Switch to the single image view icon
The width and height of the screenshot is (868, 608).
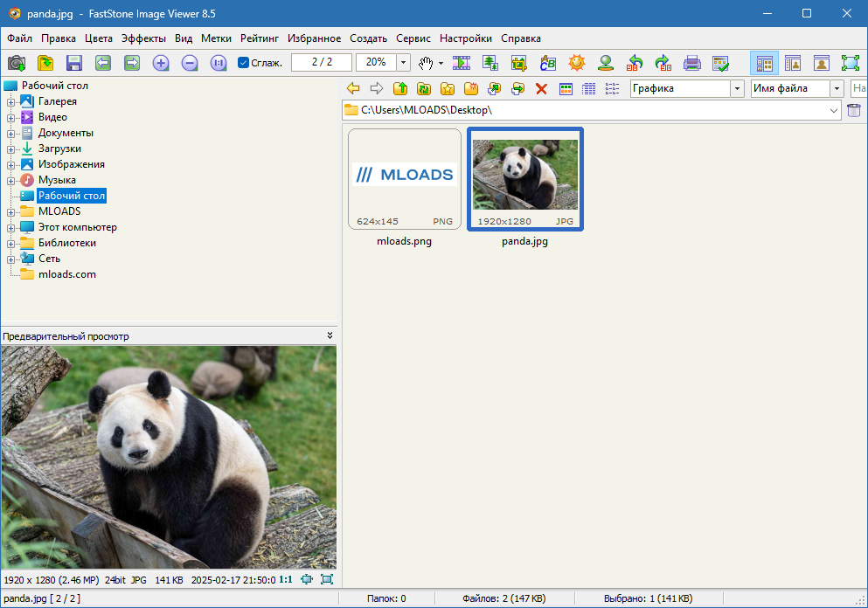(822, 63)
